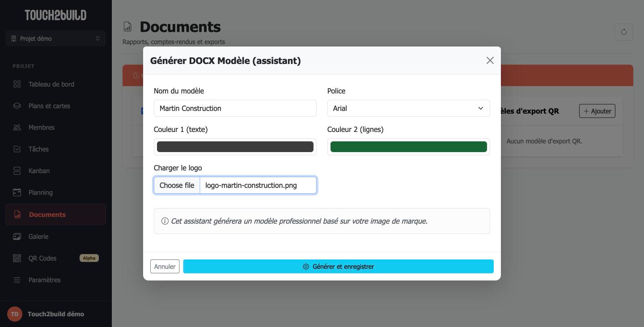
Task: Click the Documents page header file icon
Action: (x=127, y=27)
